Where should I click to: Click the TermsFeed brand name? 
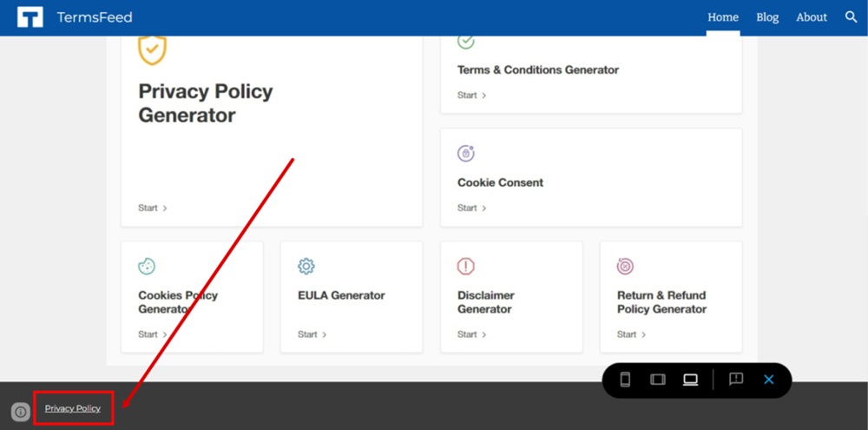[x=95, y=17]
